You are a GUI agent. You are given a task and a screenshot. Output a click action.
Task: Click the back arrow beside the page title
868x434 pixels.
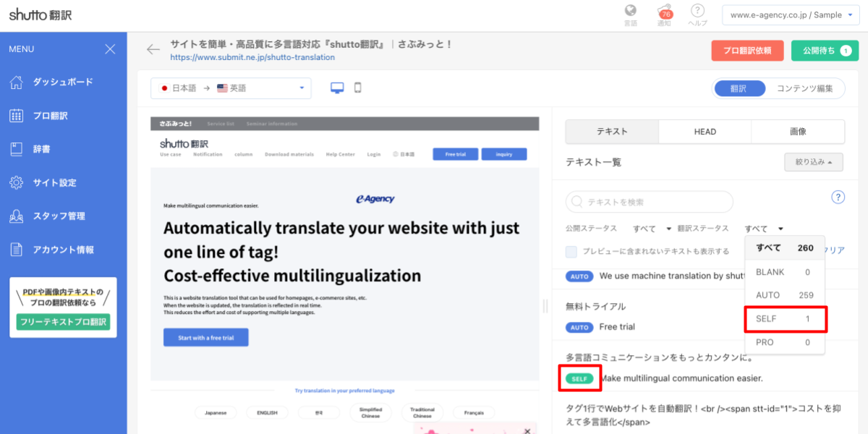pos(153,49)
